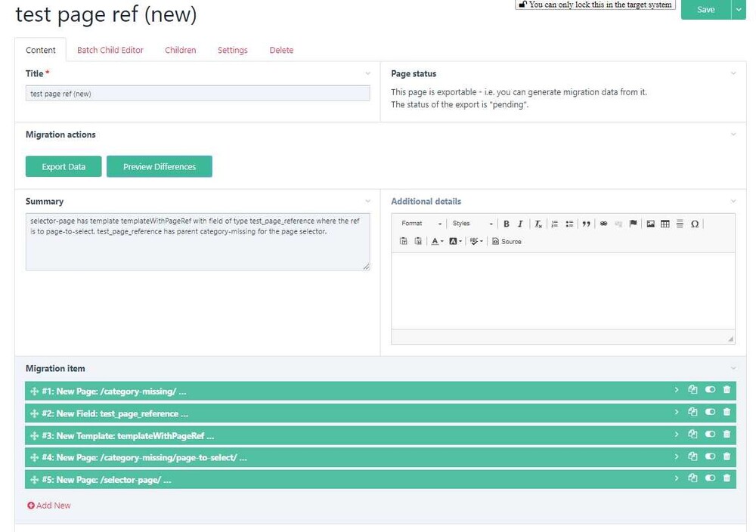
Task: Toggle the #4 page-to-select item switch
Action: pos(710,457)
